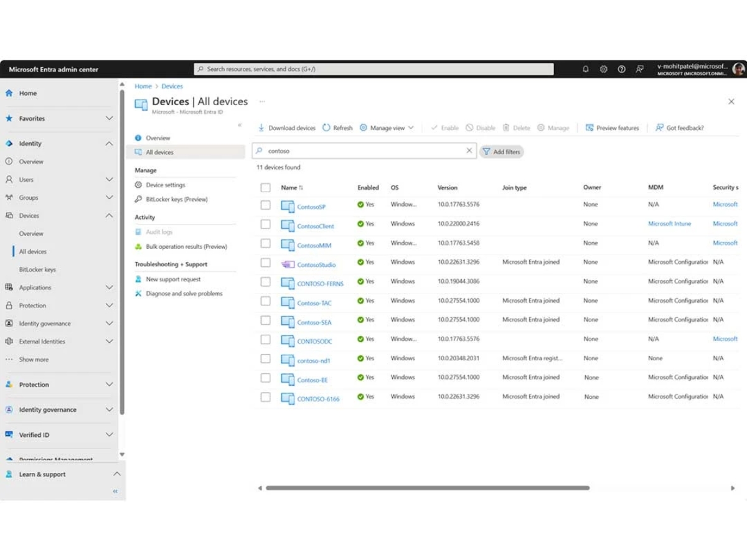747x560 pixels.
Task: Click the Home breadcrumb link
Action: 143,86
